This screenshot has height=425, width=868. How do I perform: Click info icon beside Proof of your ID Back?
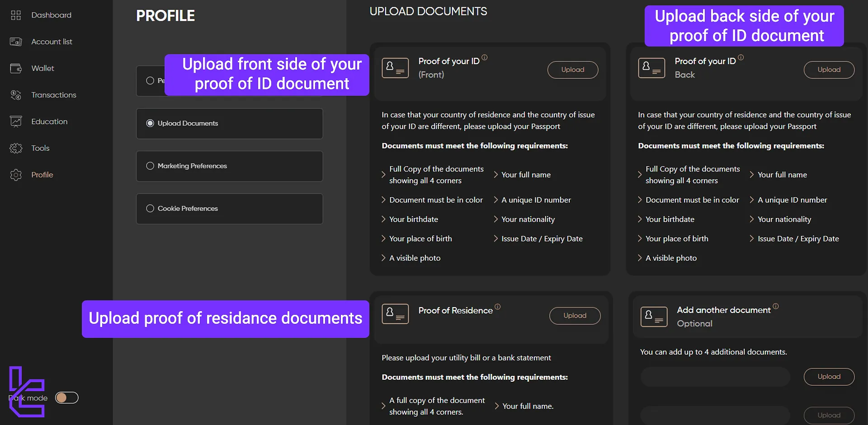tap(741, 57)
